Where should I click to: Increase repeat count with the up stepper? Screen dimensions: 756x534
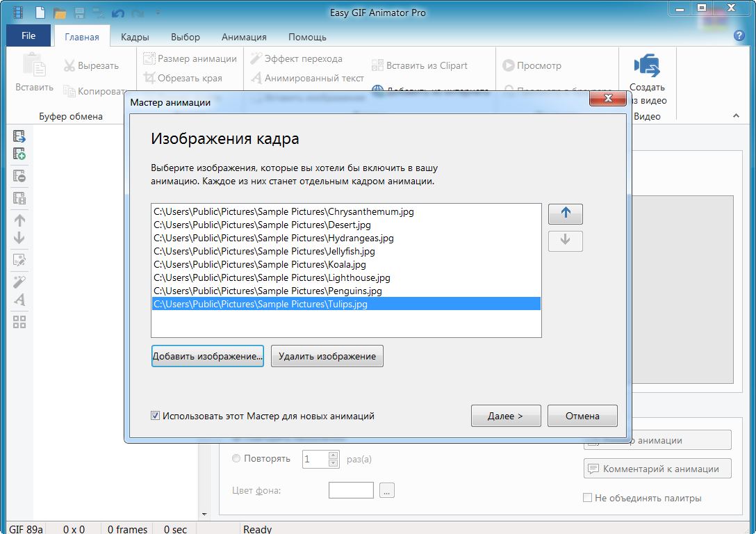(x=333, y=455)
